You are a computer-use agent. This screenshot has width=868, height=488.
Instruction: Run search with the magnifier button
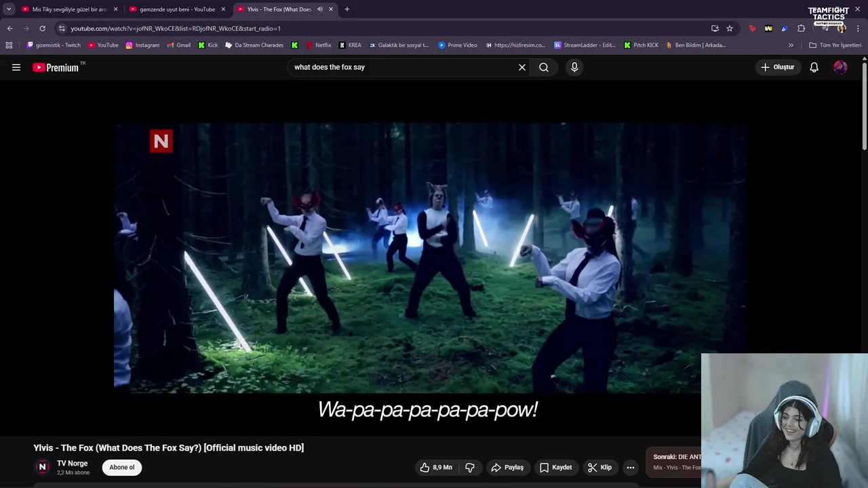point(544,67)
